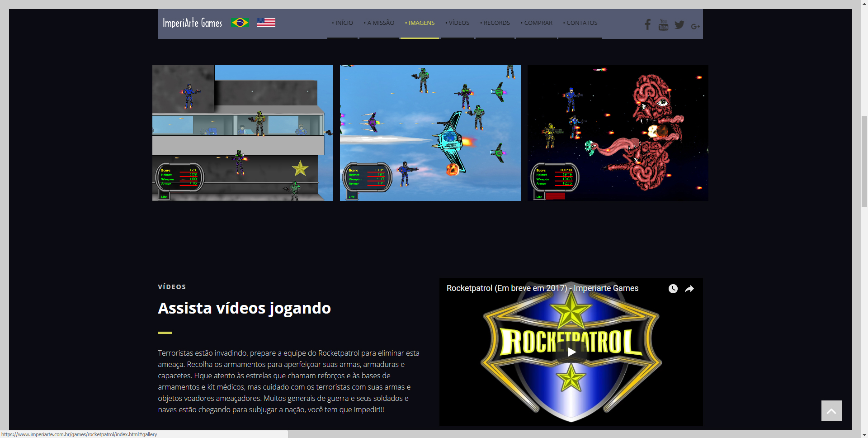Open the YouTube social icon
The image size is (868, 438).
pos(663,25)
